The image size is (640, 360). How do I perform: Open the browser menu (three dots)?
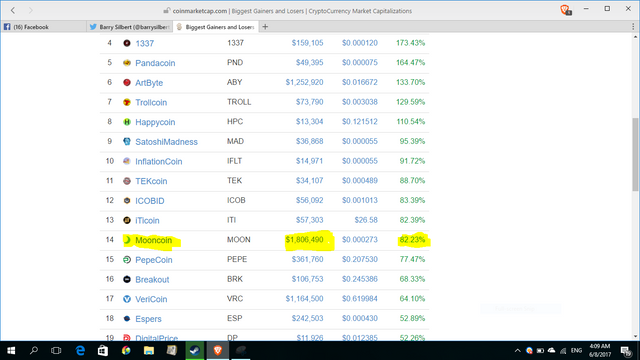point(633,27)
